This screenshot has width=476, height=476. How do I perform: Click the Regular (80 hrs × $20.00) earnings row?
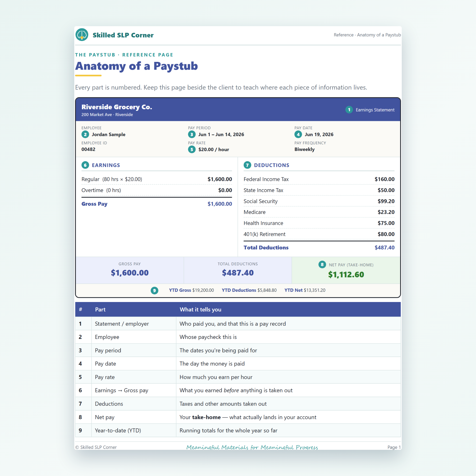click(x=157, y=179)
